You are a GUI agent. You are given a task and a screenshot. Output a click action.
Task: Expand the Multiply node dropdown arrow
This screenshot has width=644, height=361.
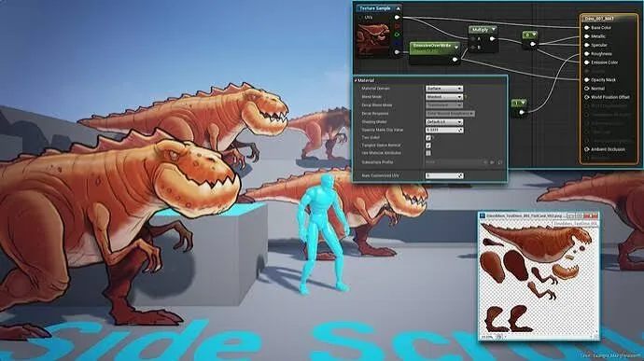494,29
